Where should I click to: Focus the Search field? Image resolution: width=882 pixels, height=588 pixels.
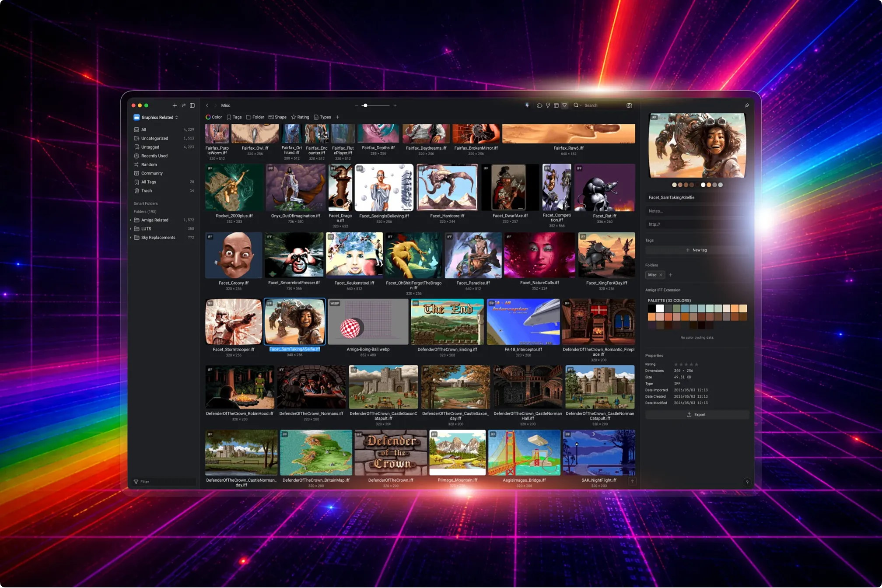pyautogui.click(x=603, y=105)
